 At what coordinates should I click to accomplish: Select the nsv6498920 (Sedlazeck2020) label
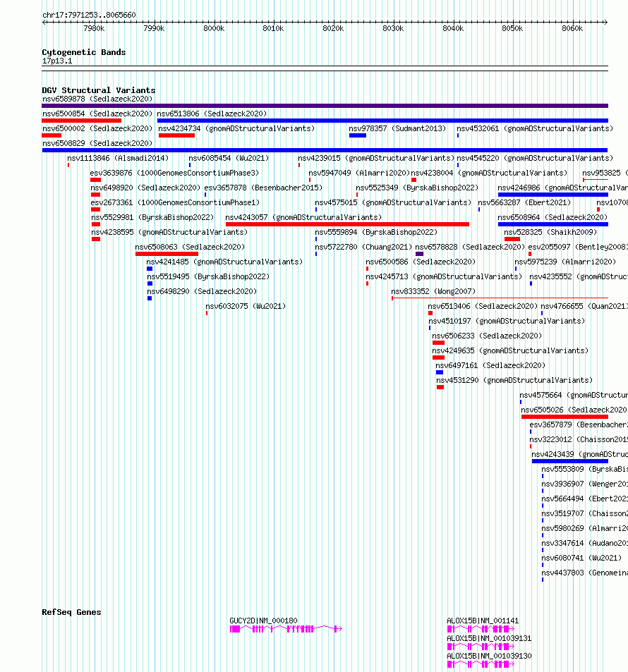pyautogui.click(x=145, y=188)
